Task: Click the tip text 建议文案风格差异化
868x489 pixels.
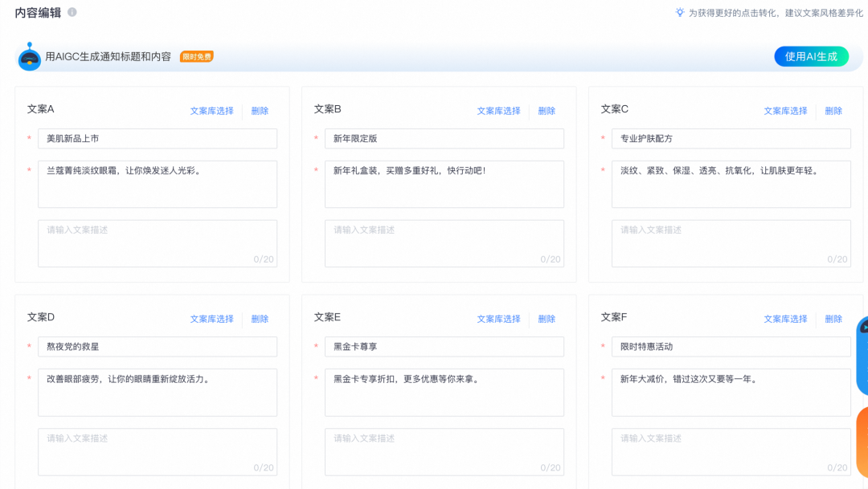Action: click(x=825, y=13)
